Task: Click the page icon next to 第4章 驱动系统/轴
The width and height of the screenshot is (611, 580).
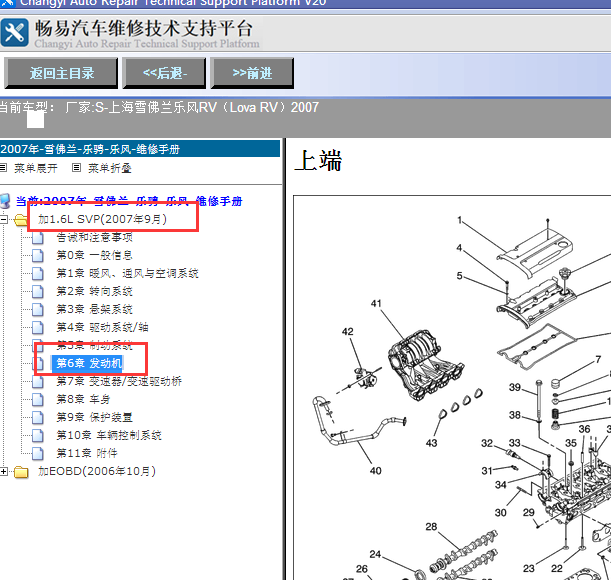Action: point(38,327)
